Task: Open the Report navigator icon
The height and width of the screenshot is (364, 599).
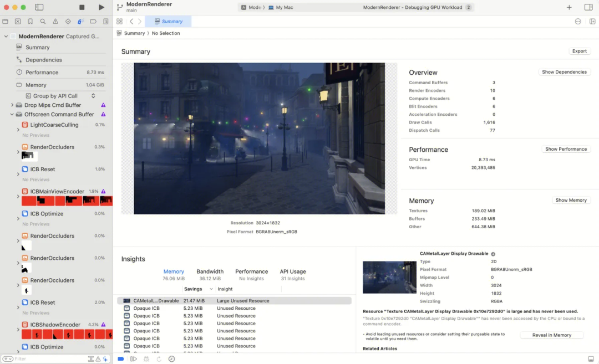Action: click(x=106, y=22)
